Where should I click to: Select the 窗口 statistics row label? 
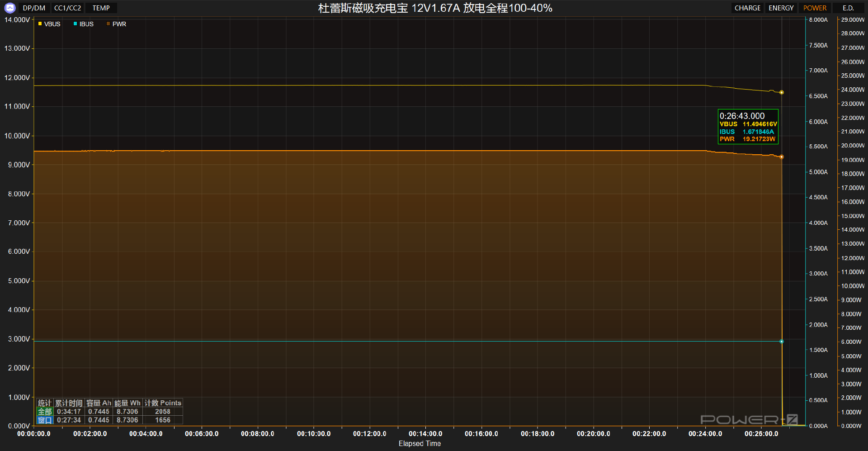(x=45, y=420)
